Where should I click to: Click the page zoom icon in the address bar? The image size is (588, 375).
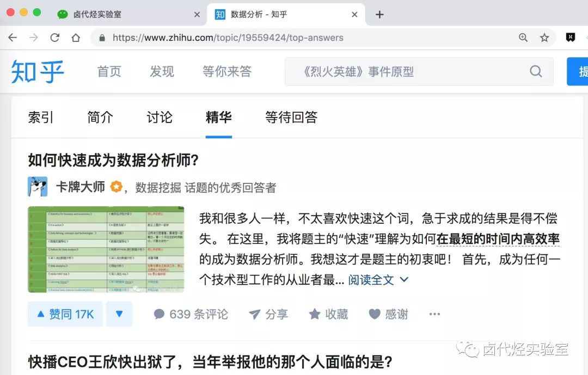523,38
